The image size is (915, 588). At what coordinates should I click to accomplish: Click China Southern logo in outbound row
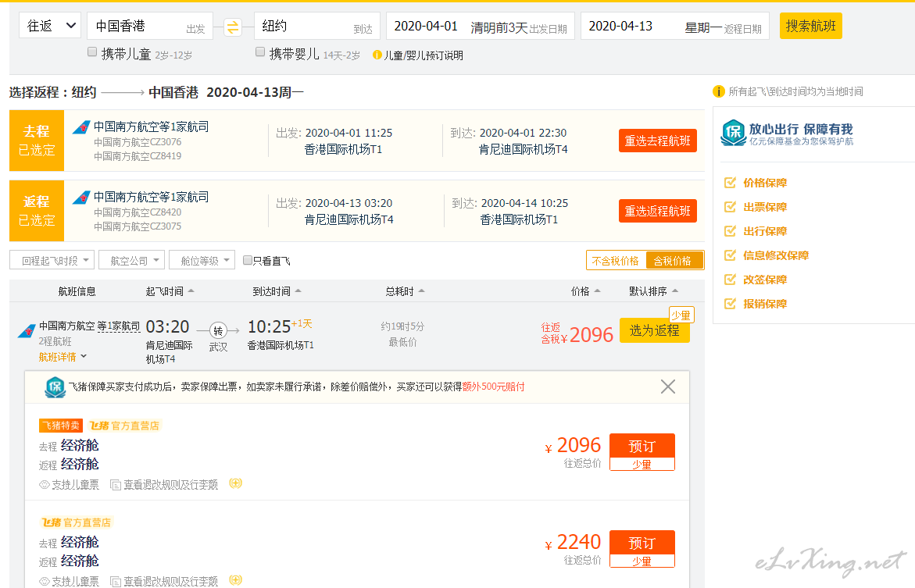click(81, 128)
